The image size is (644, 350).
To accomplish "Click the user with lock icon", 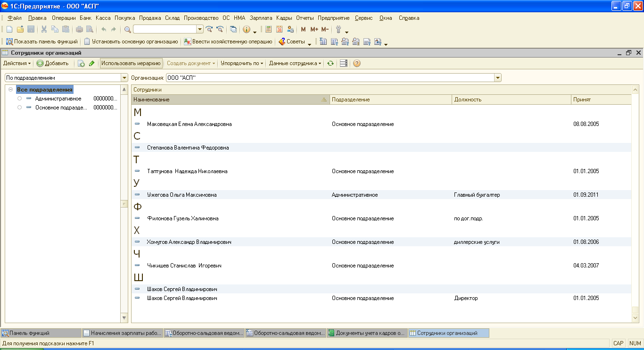I will [290, 29].
